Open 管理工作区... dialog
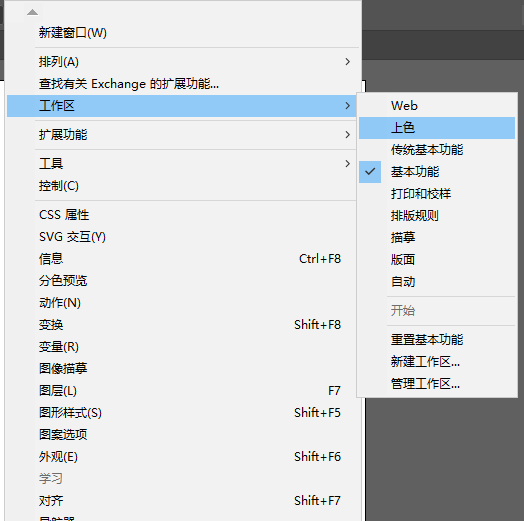Screen dimensions: 524x521 pyautogui.click(x=437, y=384)
